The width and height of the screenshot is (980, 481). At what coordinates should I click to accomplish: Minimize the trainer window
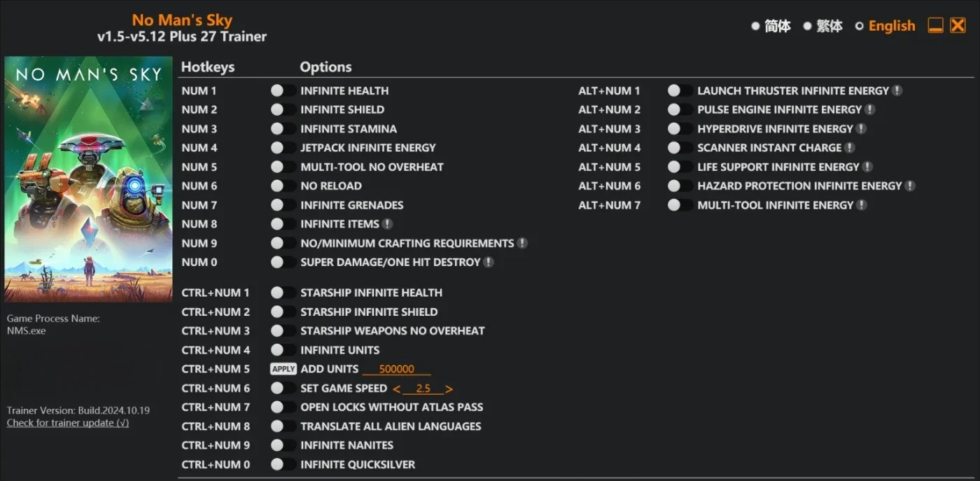point(936,26)
